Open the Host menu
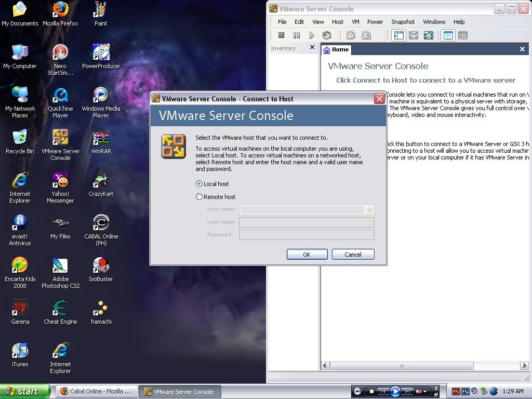The width and height of the screenshot is (532, 399). (x=338, y=22)
